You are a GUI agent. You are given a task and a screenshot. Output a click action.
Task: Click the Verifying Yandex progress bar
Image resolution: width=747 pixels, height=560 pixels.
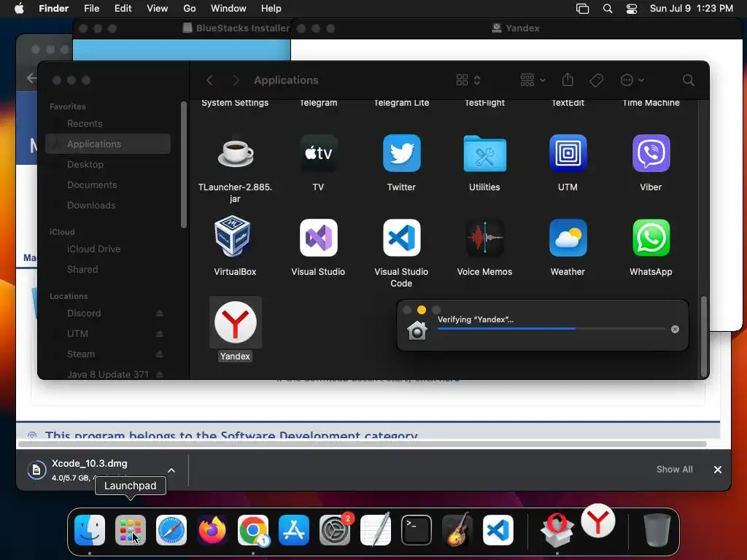pyautogui.click(x=551, y=329)
